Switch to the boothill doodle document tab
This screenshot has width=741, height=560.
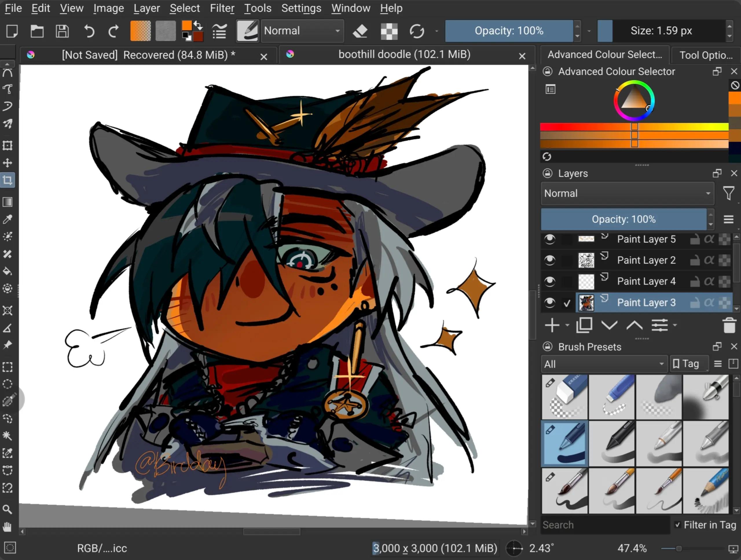pyautogui.click(x=404, y=55)
